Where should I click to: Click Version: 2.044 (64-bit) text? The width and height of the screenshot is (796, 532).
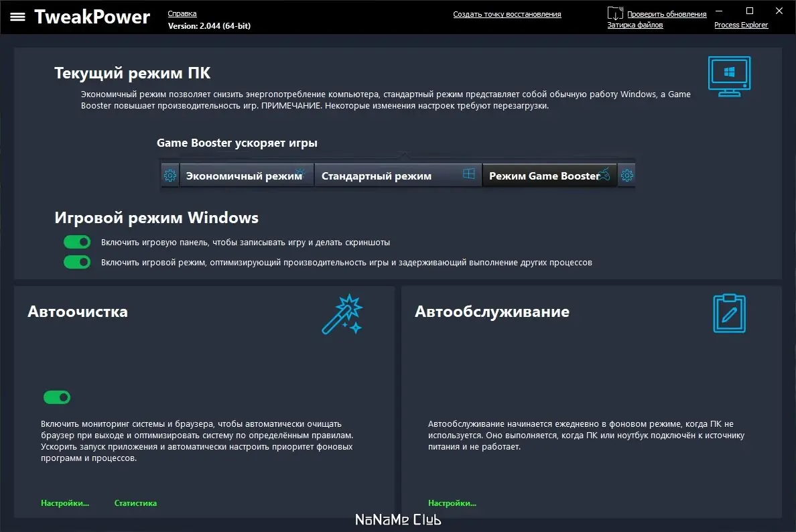point(209,26)
